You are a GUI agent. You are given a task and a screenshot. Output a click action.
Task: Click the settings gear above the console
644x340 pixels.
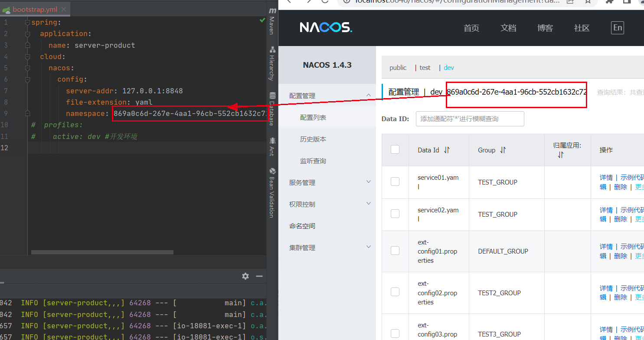245,276
